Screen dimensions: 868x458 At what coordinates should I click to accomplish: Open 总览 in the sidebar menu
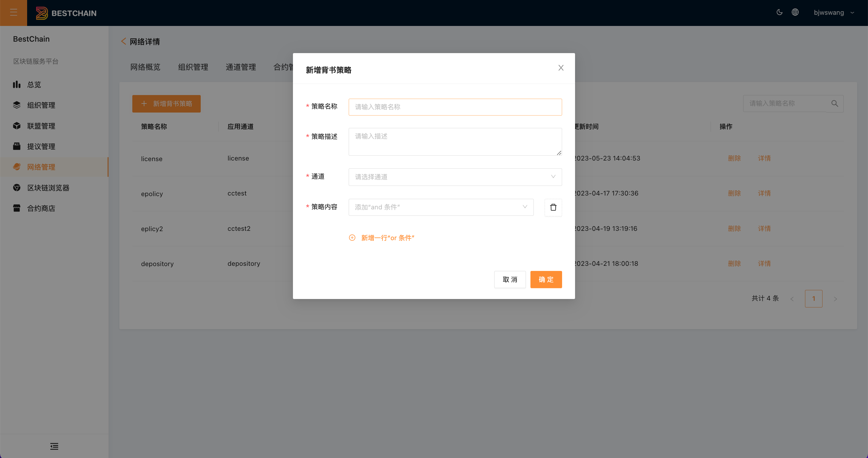click(54, 84)
